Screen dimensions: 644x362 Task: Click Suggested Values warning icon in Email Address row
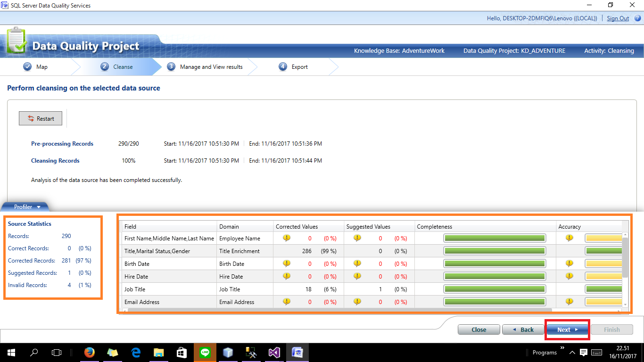357,302
